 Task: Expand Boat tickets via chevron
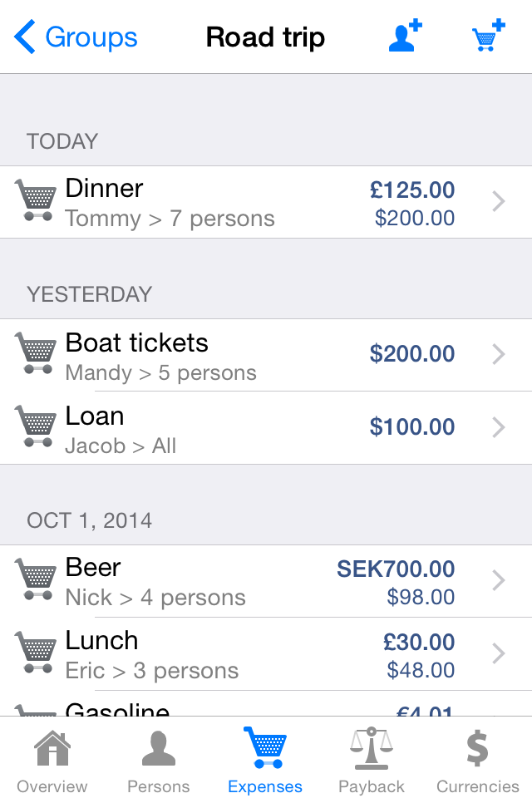coord(499,354)
